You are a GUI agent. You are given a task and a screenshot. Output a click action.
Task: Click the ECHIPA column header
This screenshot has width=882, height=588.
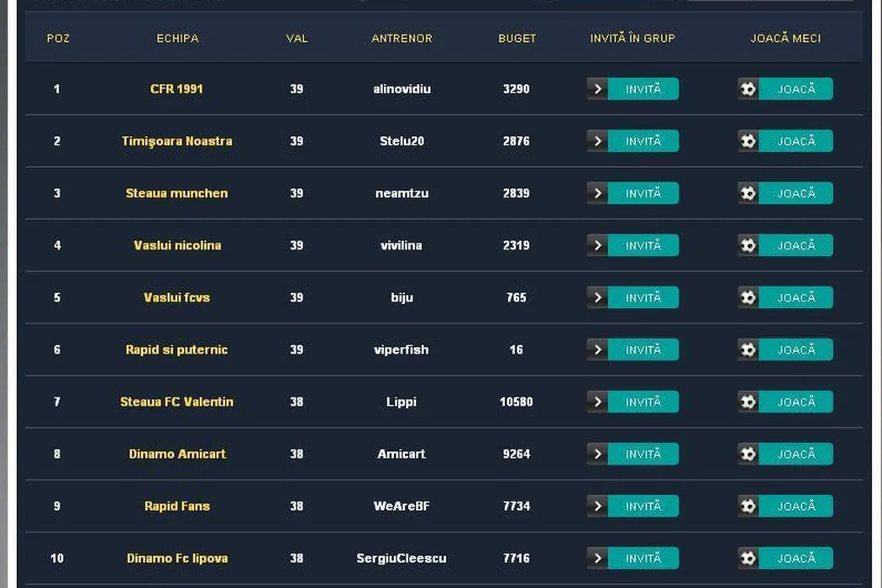coord(177,38)
